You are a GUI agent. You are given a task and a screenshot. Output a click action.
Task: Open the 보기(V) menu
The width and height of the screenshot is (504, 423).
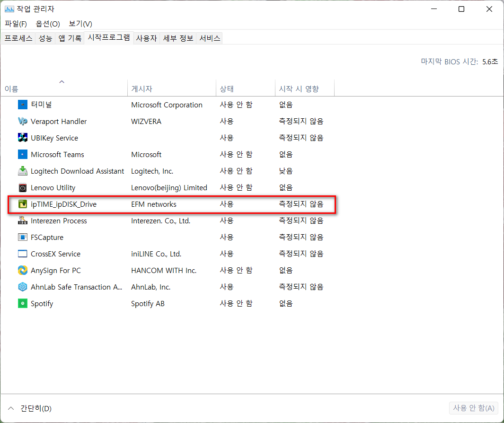pyautogui.click(x=80, y=24)
